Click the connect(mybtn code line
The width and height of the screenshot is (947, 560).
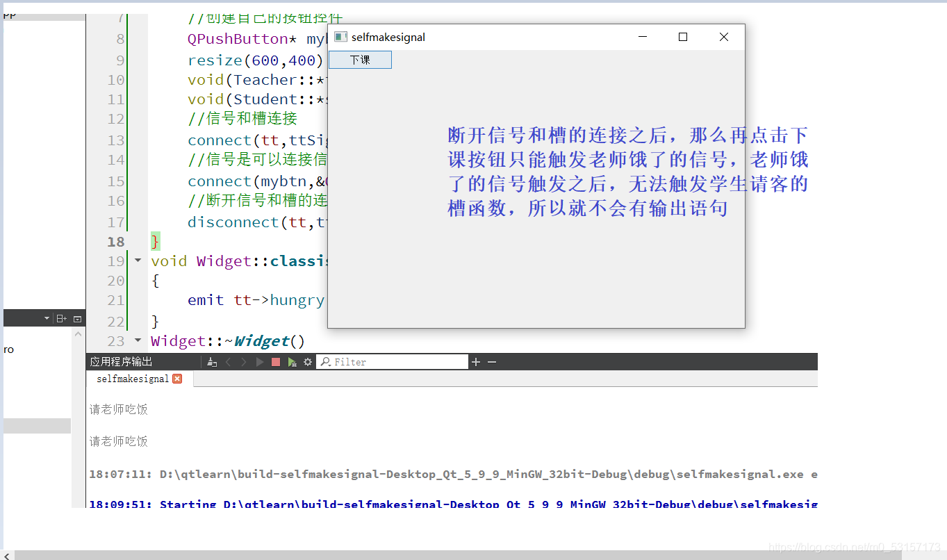click(x=257, y=181)
